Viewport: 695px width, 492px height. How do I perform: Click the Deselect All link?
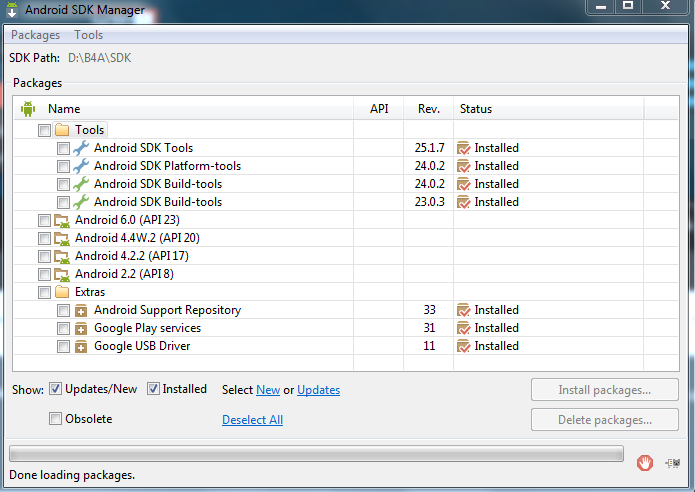[x=252, y=420]
